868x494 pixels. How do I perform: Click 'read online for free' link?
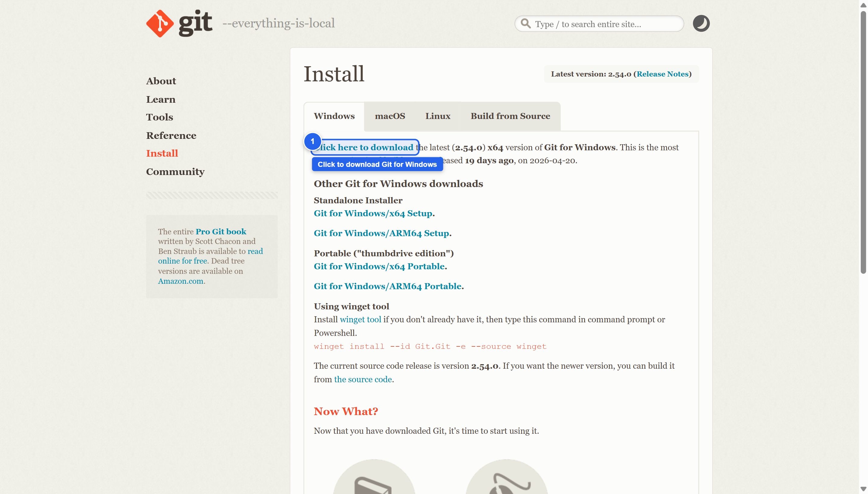coord(210,256)
